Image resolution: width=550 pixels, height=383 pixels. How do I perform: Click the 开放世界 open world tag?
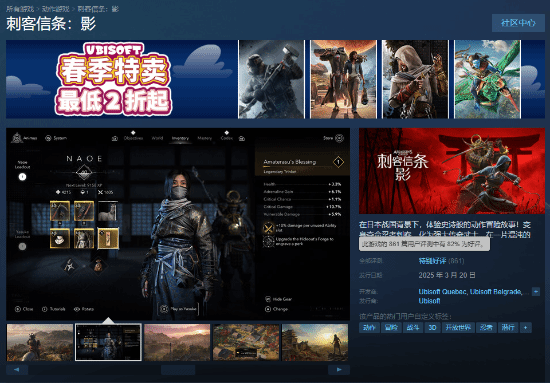click(458, 328)
